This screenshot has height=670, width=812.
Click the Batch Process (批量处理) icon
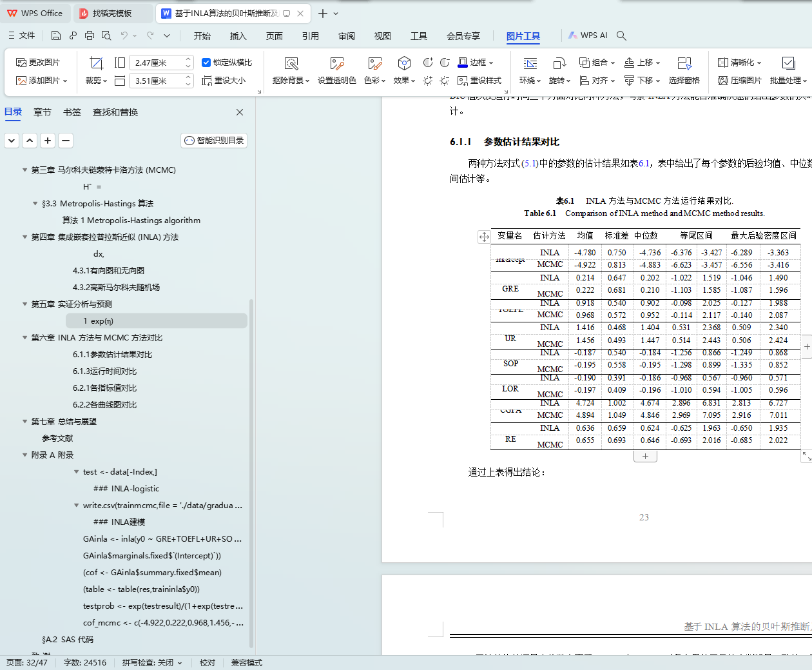(788, 63)
